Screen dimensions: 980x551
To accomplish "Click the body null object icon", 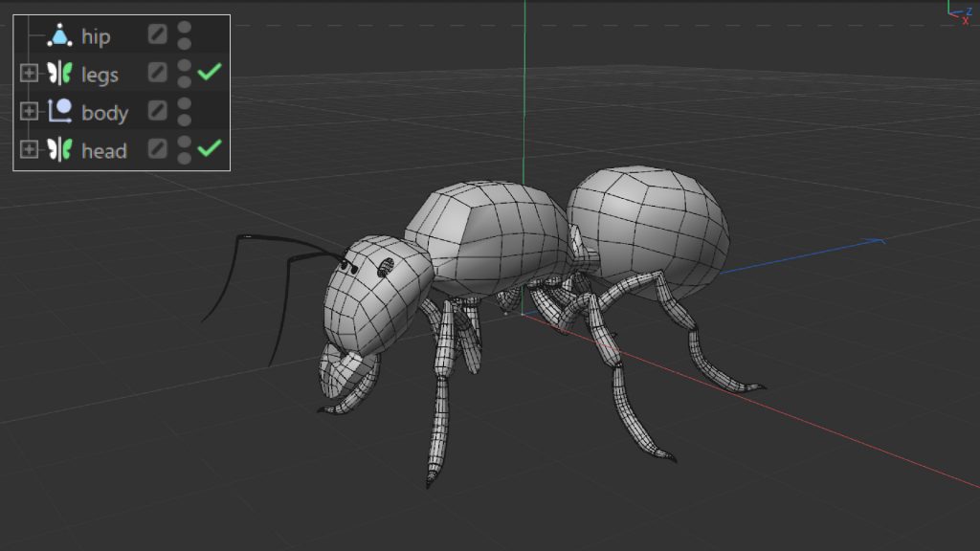I will [59, 111].
